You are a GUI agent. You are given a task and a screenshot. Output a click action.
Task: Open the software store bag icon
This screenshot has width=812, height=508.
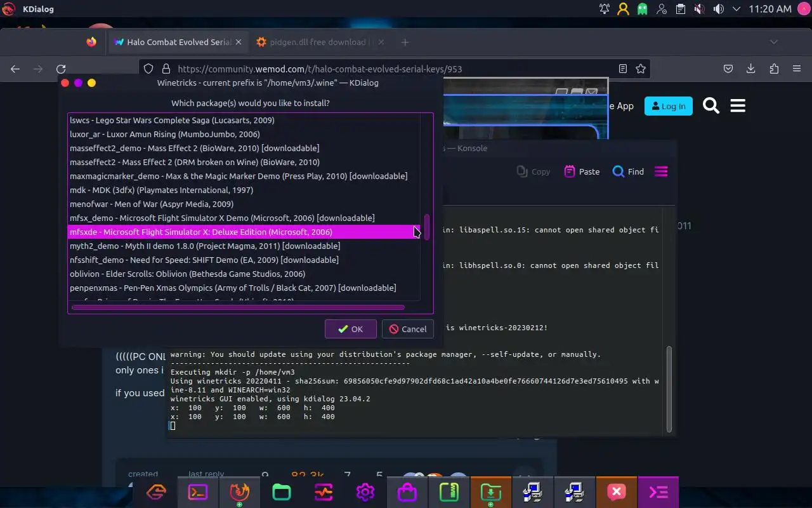point(407,492)
